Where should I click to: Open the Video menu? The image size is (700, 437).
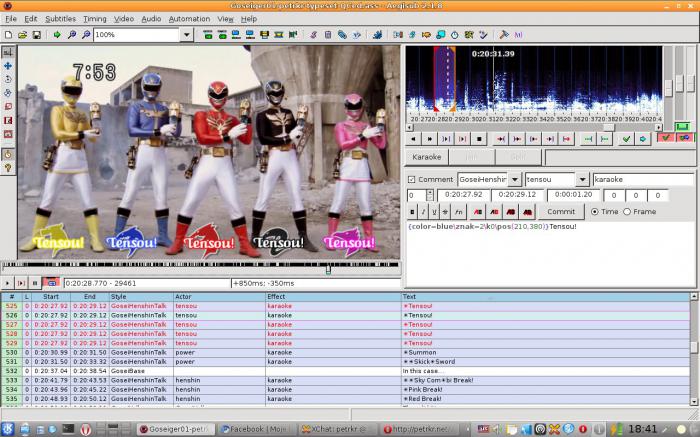point(124,19)
